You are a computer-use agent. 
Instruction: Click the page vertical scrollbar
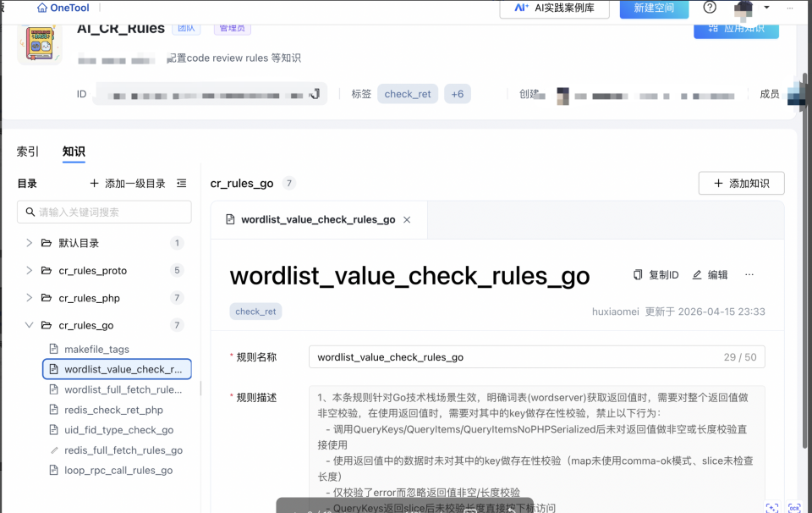804,259
